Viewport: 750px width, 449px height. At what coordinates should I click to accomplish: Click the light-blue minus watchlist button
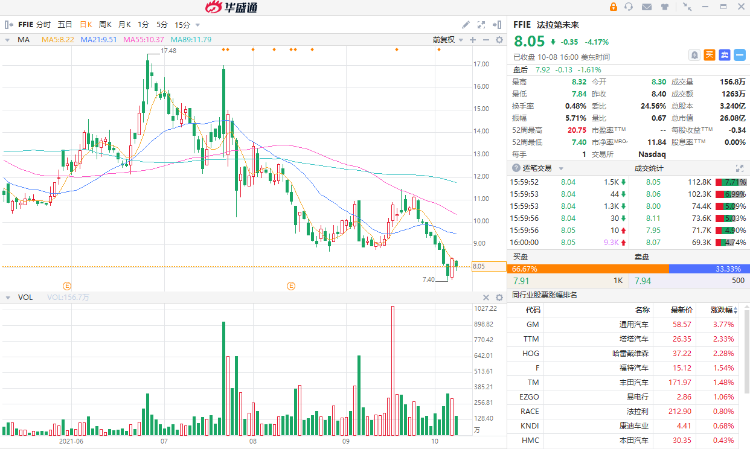click(740, 55)
